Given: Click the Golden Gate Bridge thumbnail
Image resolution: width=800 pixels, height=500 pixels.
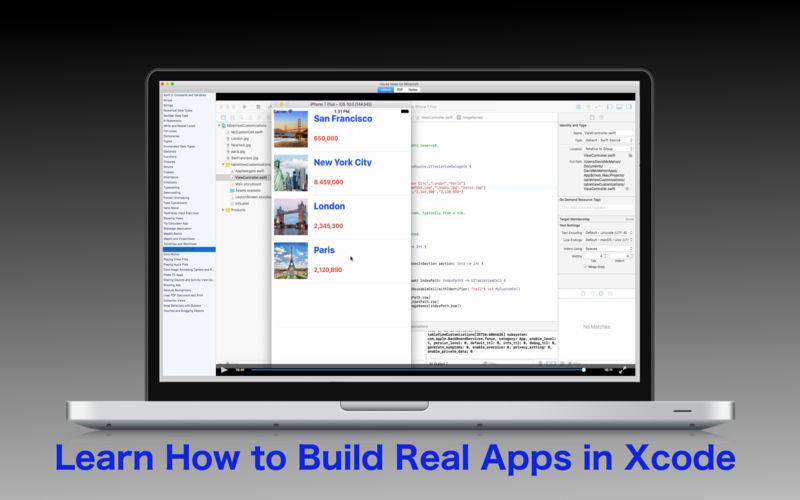Looking at the screenshot, I should 291,129.
